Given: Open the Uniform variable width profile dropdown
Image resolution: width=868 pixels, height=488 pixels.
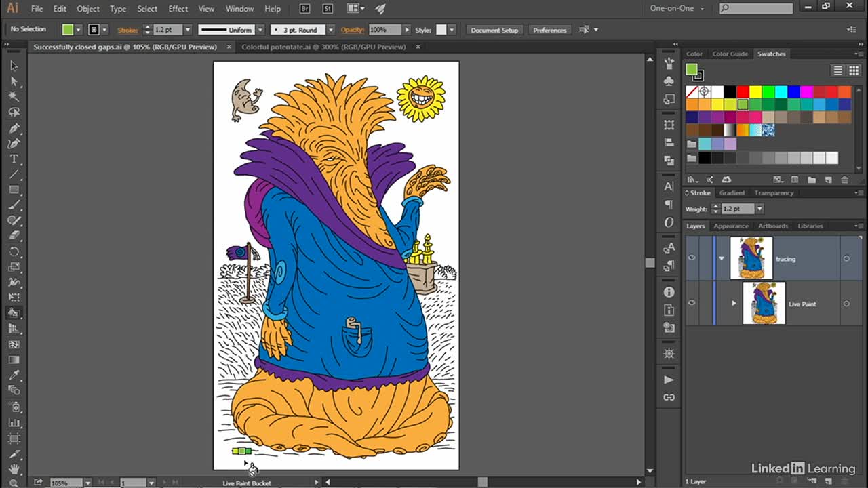Looking at the screenshot, I should tap(260, 30).
